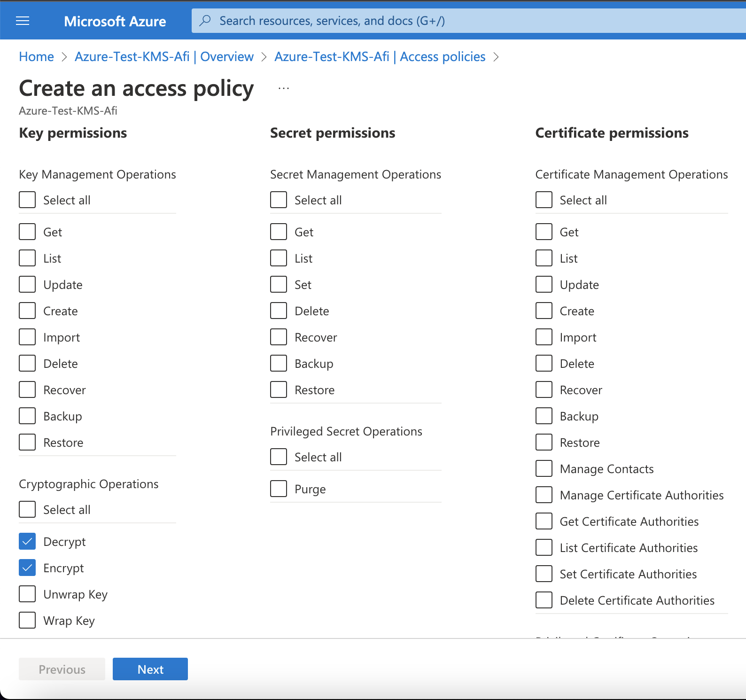746x700 pixels.
Task: Check Recover under Secret permissions
Action: pos(279,337)
